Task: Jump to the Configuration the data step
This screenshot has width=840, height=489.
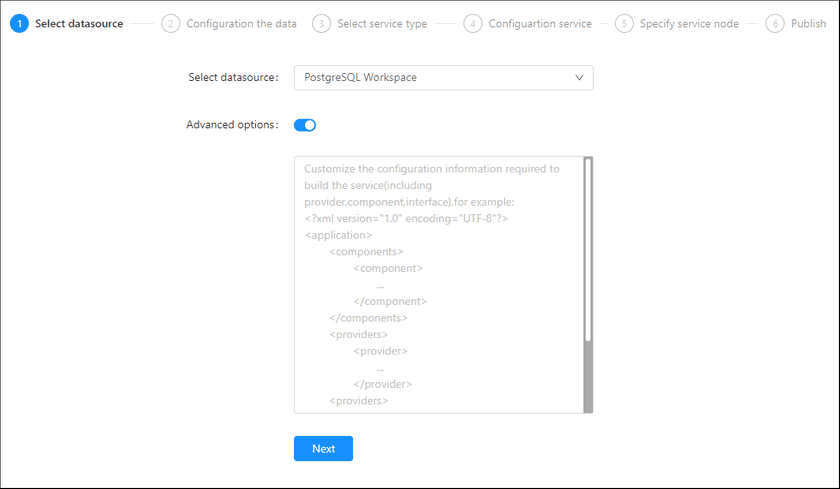Action: click(241, 24)
